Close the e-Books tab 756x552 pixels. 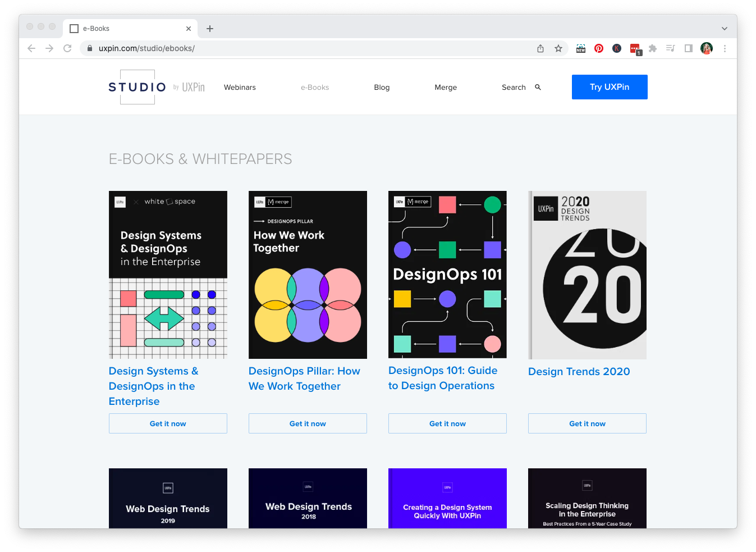coord(189,29)
